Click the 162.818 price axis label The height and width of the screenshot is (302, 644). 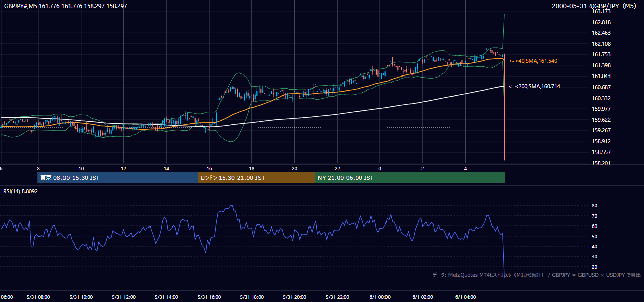601,22
